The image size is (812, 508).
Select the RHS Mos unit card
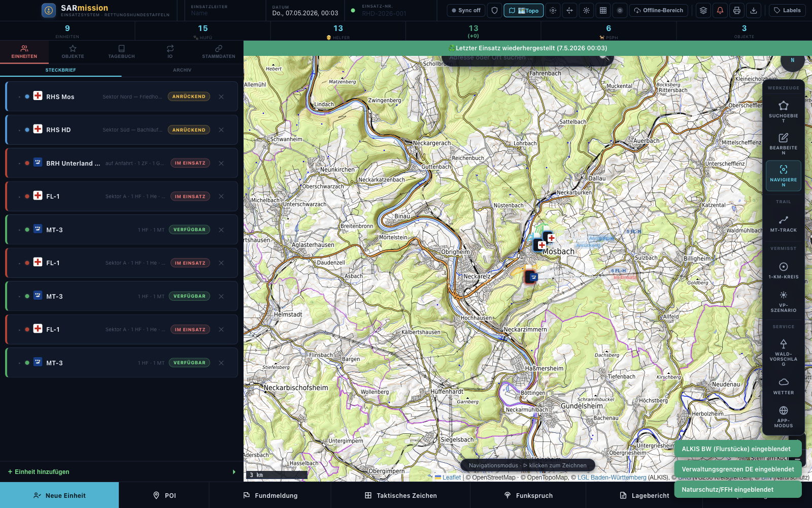[x=122, y=97]
